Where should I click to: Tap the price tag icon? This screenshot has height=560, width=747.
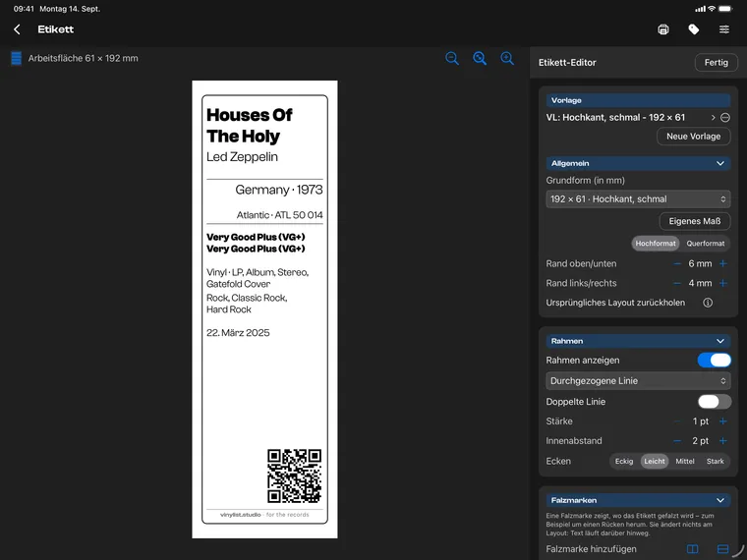tap(694, 29)
